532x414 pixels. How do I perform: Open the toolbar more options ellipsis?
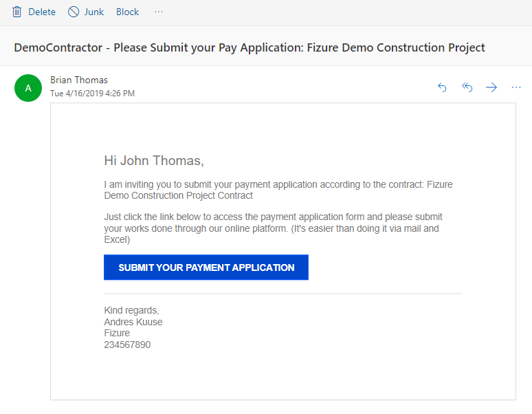(x=159, y=12)
